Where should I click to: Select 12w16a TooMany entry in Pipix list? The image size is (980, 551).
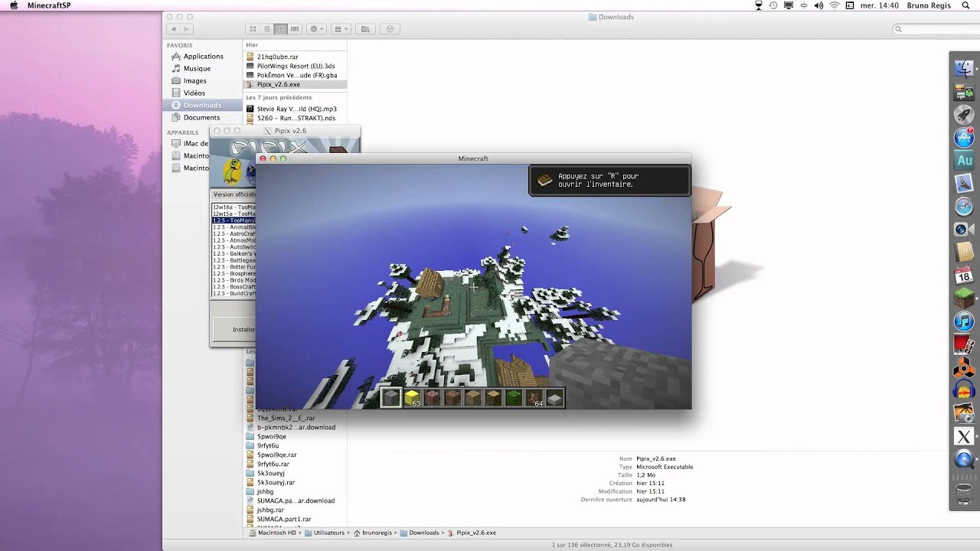pyautogui.click(x=234, y=207)
